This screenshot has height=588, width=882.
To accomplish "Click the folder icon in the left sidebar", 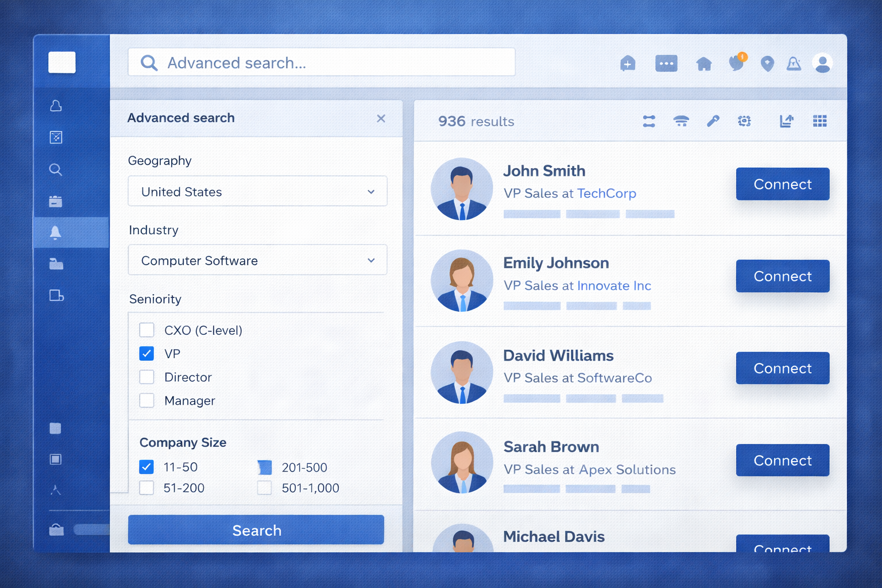I will (55, 264).
